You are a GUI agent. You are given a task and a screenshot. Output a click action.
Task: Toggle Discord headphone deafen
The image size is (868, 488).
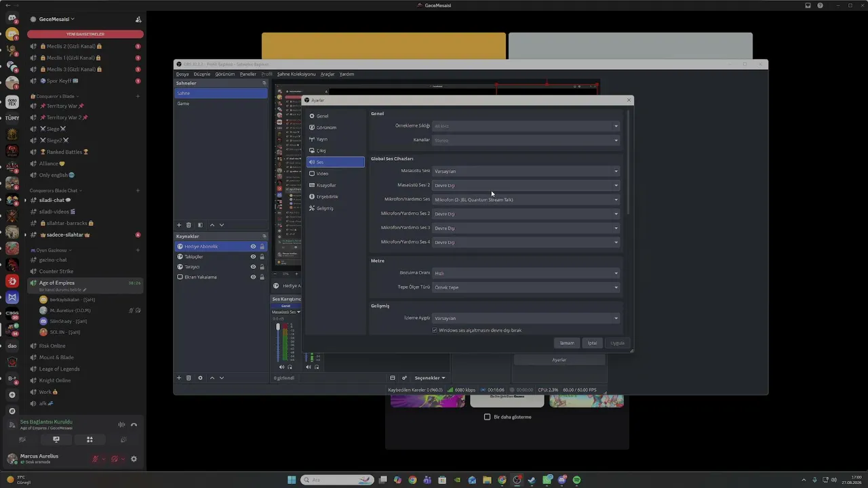point(115,459)
